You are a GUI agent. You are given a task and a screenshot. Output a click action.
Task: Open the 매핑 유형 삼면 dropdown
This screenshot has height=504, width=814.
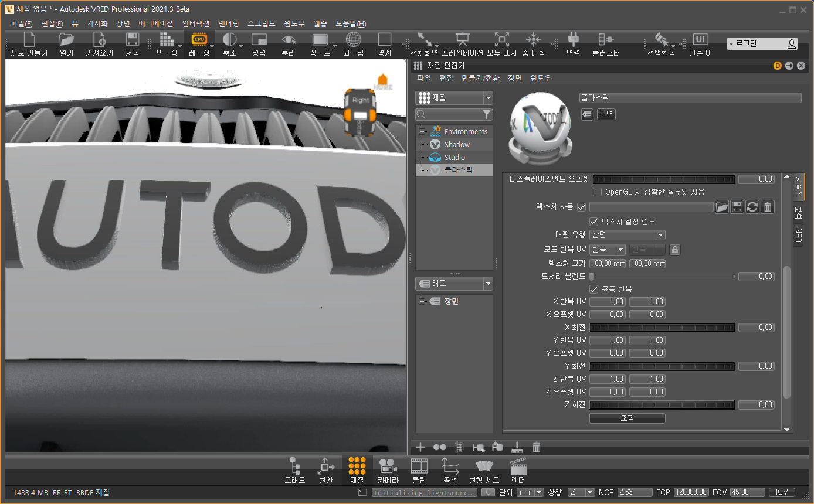(x=628, y=235)
